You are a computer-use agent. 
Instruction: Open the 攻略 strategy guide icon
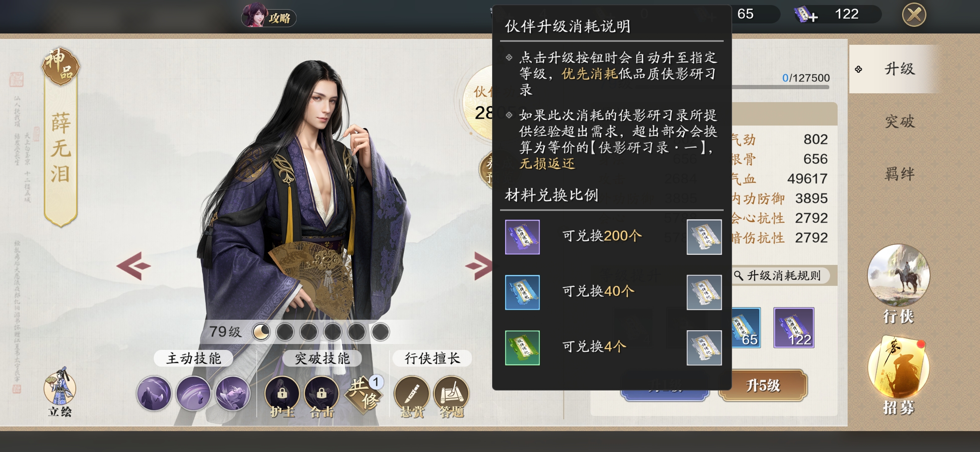point(268,17)
